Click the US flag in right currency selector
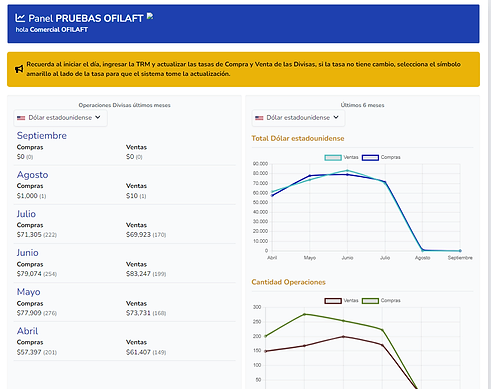This screenshot has width=491, height=389. coord(259,118)
